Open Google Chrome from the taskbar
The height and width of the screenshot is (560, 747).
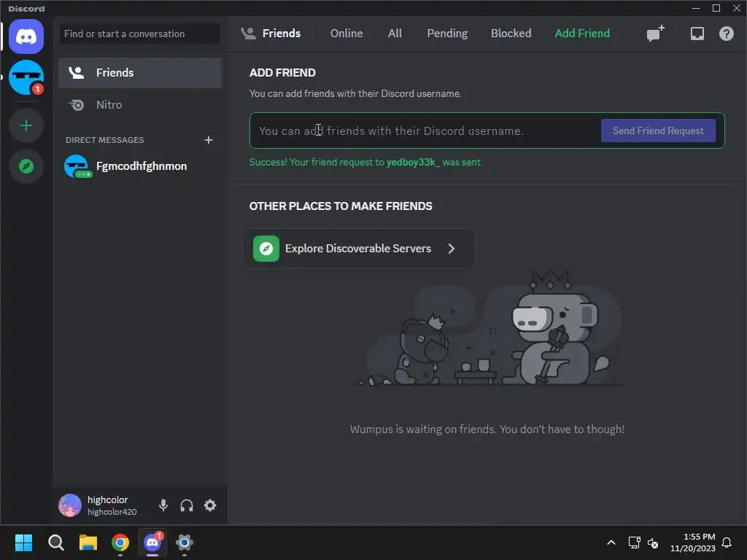[x=120, y=542]
